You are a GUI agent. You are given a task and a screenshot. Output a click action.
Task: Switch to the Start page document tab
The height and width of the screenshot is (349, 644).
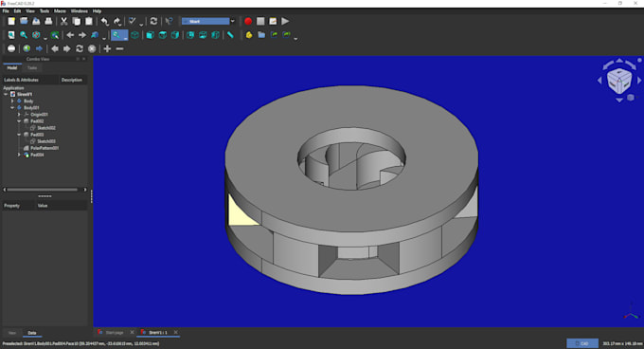click(115, 332)
